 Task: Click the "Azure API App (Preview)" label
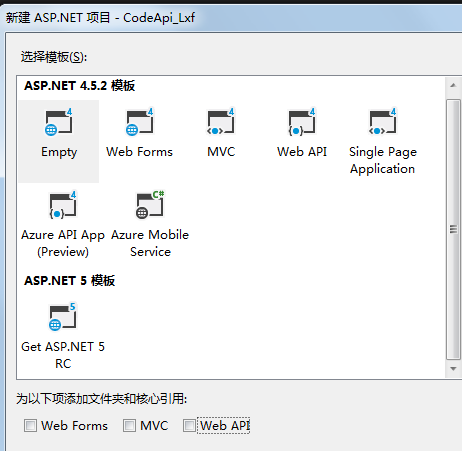click(63, 243)
